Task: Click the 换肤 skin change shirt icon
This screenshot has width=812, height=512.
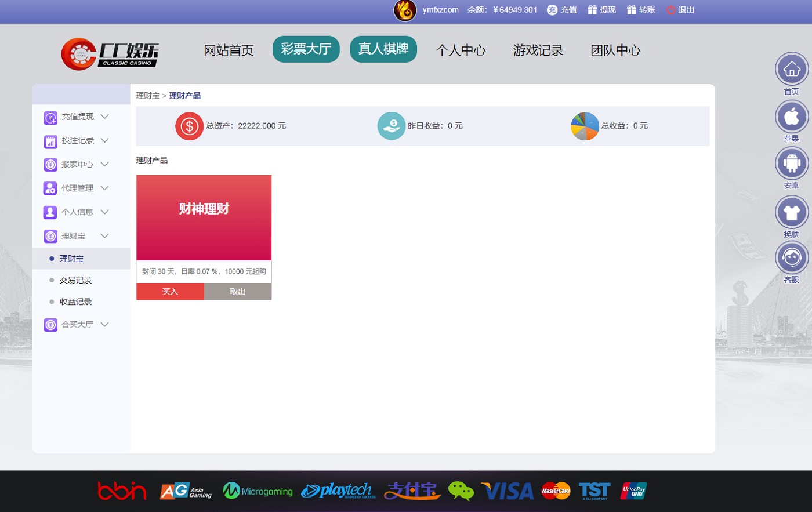Action: [x=791, y=212]
